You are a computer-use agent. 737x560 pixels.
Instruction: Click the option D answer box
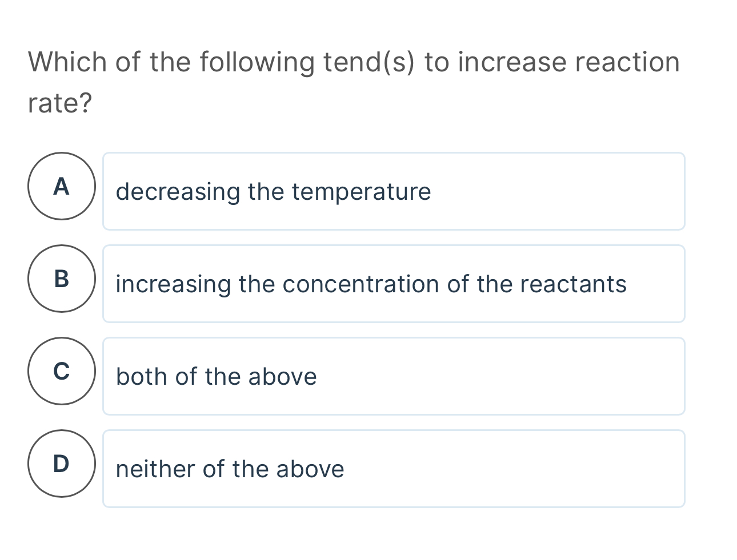point(394,469)
